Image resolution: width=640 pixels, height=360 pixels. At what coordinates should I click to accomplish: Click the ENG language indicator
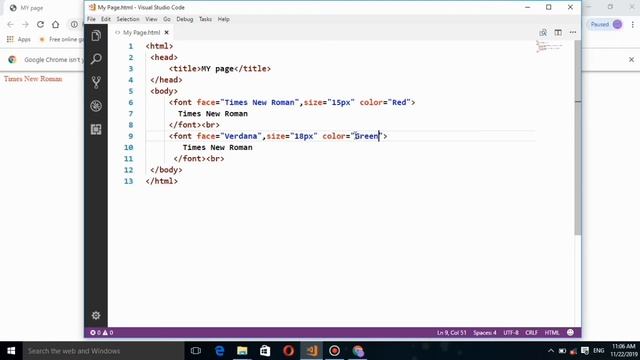599,351
